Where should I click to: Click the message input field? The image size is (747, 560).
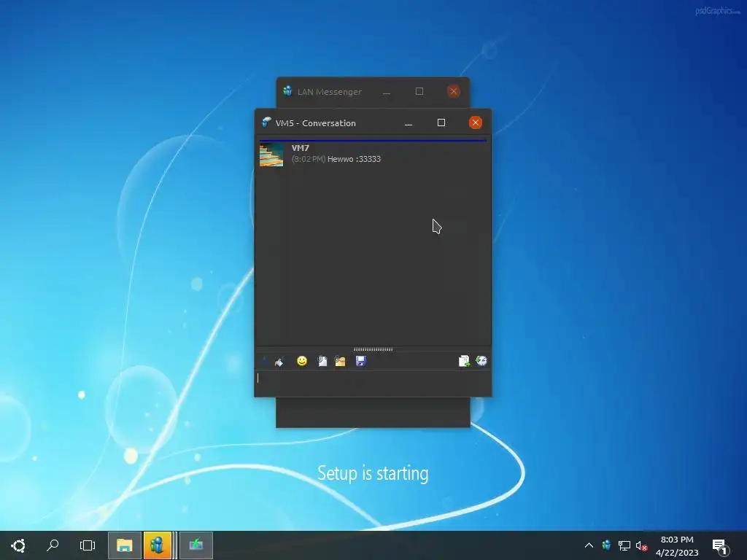373,383
